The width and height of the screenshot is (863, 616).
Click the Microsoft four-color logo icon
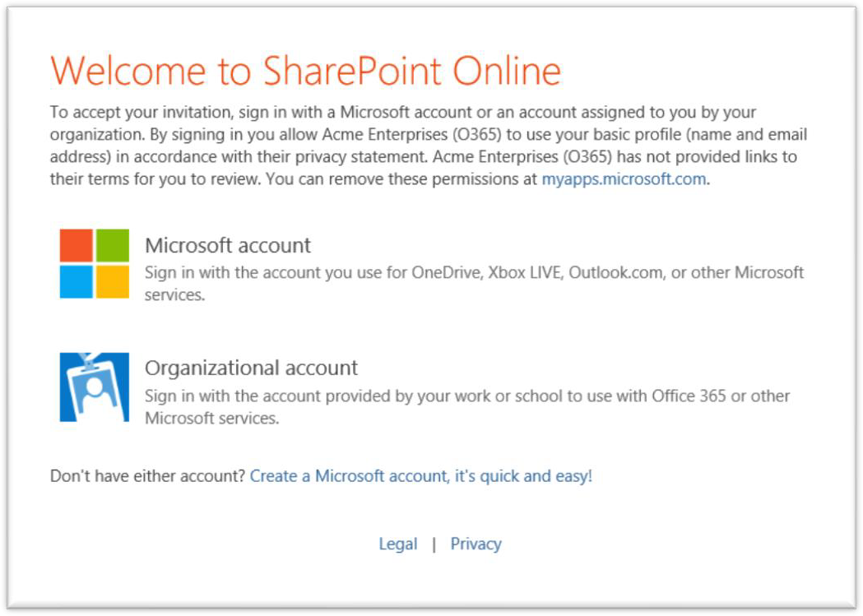(x=94, y=263)
